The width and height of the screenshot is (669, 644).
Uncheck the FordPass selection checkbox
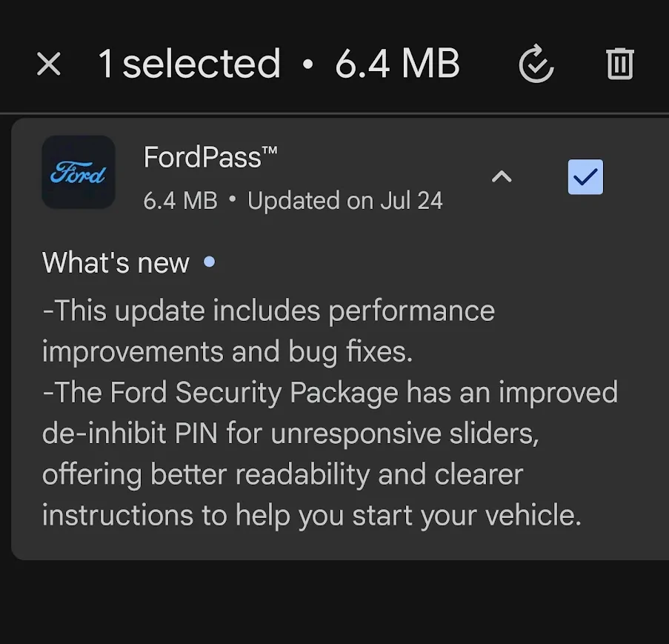(x=585, y=177)
